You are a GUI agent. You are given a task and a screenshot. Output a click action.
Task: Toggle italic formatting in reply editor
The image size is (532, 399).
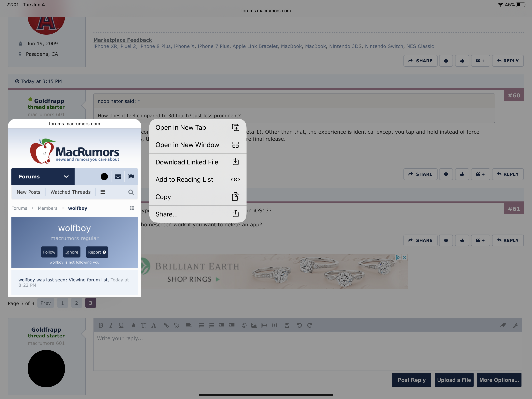pos(111,325)
